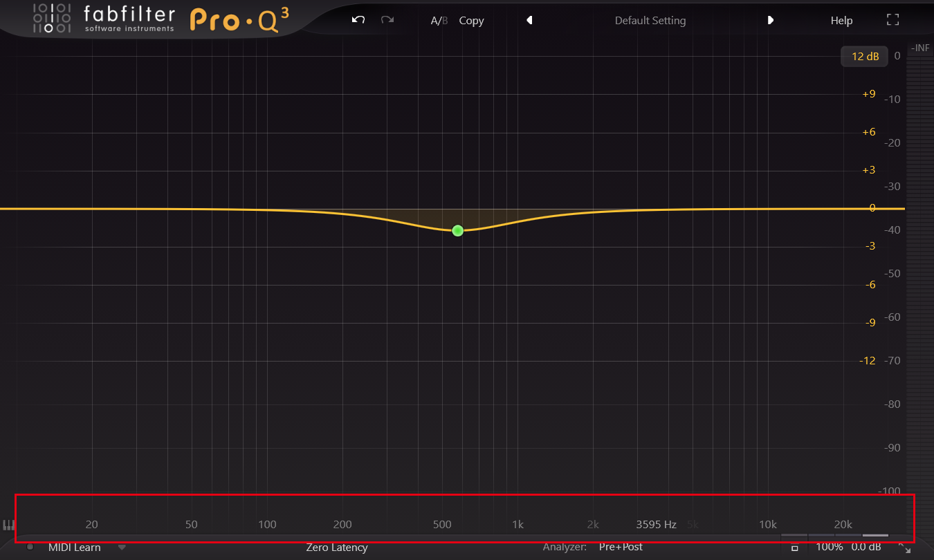Click the resize plugin window corner icon

click(904, 548)
